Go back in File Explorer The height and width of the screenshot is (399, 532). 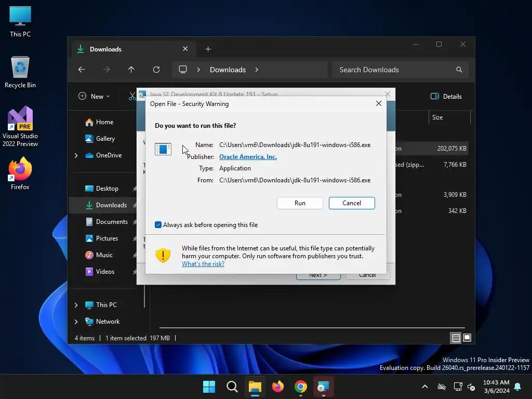[x=82, y=70]
